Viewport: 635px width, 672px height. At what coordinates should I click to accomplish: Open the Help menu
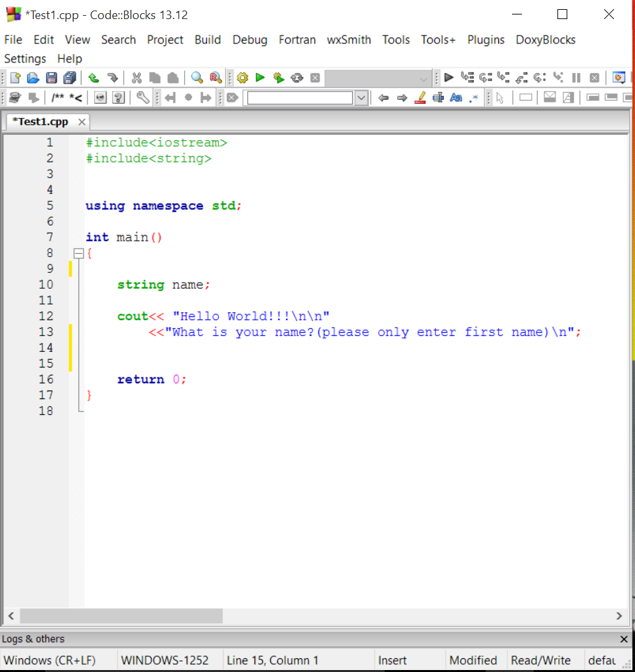[70, 59]
